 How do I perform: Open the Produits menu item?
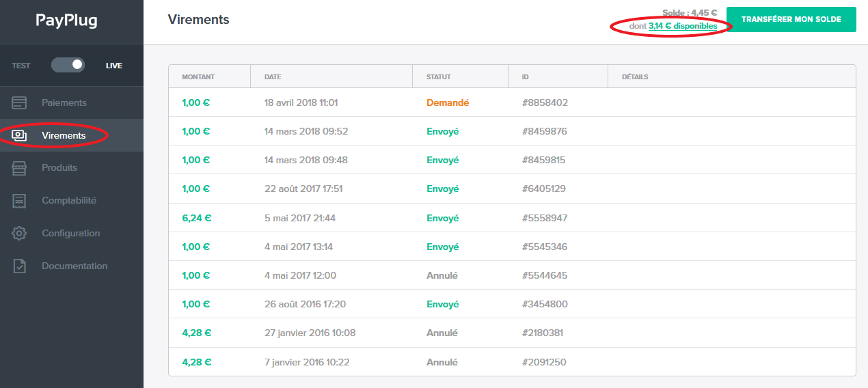tap(59, 168)
